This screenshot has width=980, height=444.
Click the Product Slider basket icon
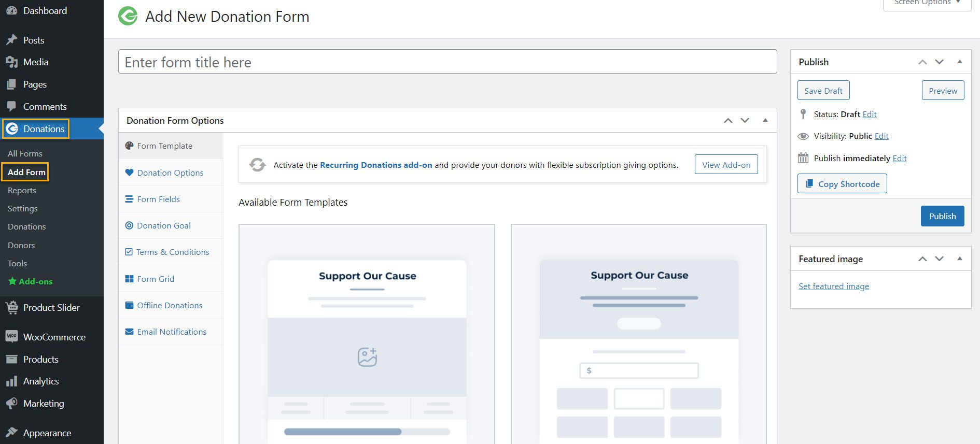(11, 307)
